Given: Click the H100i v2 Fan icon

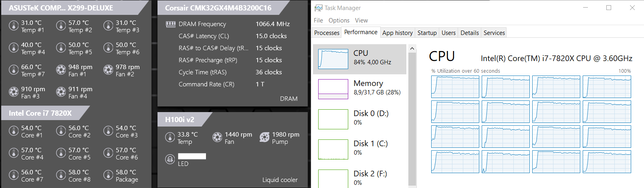Looking at the screenshot, I should [x=217, y=137].
